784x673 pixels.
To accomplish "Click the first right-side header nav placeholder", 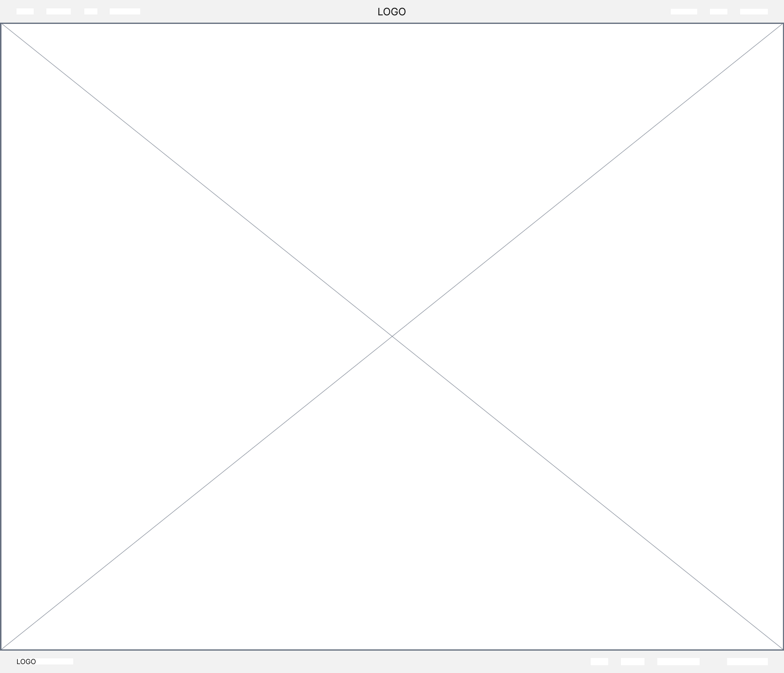I will click(x=684, y=11).
